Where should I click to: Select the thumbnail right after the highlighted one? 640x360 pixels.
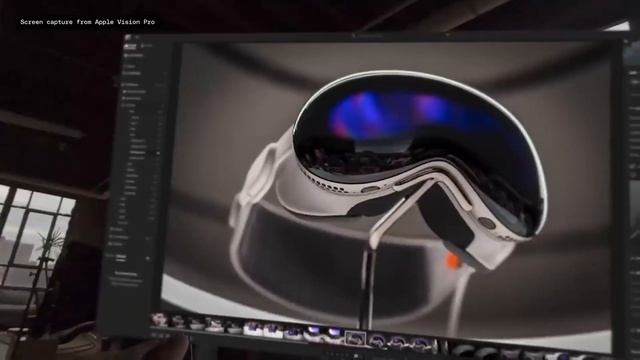point(377,341)
